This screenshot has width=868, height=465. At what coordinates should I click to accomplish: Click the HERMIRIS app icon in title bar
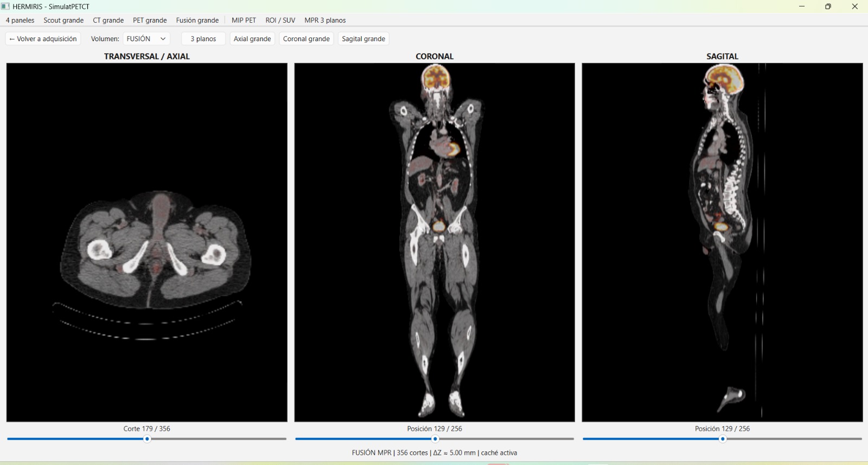(x=5, y=7)
